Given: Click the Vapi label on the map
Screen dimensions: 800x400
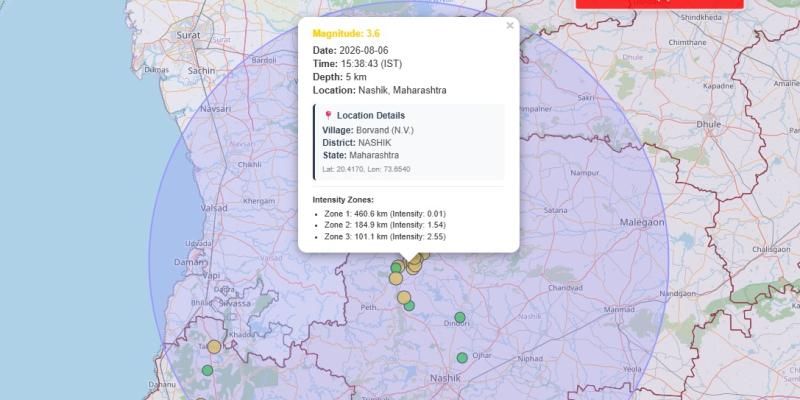Looking at the screenshot, I should (x=211, y=276).
